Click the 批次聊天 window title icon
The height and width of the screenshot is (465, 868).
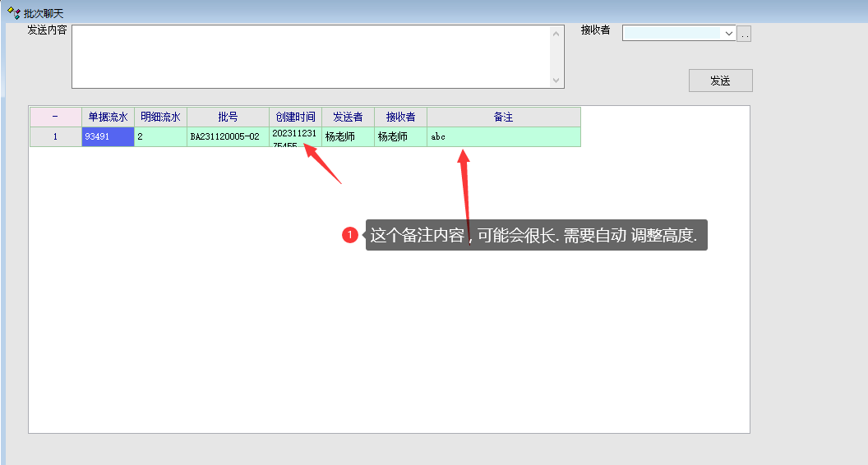tap(13, 13)
